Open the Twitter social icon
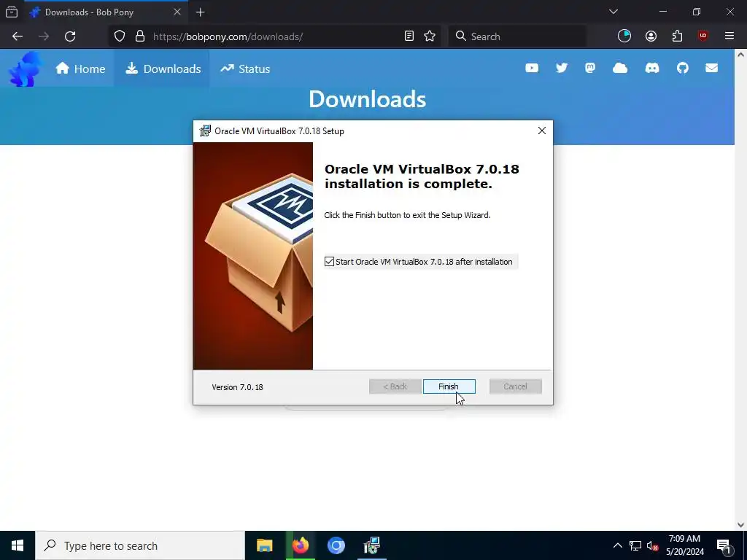The image size is (747, 560). 562,68
